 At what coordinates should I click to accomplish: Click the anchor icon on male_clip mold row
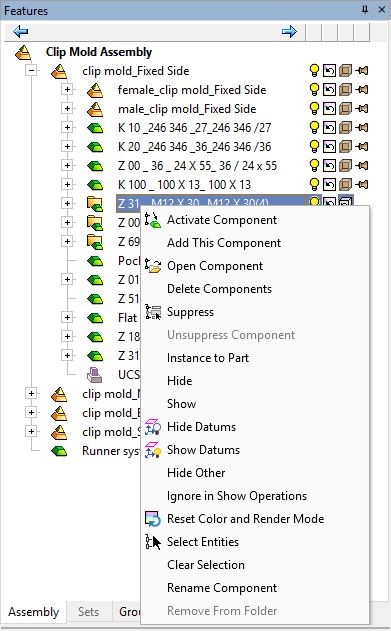(x=362, y=109)
